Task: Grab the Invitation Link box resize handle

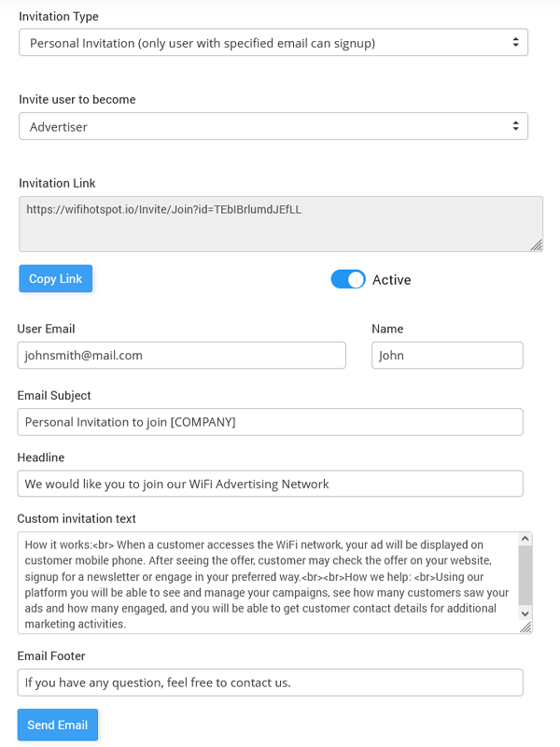Action: (x=537, y=245)
